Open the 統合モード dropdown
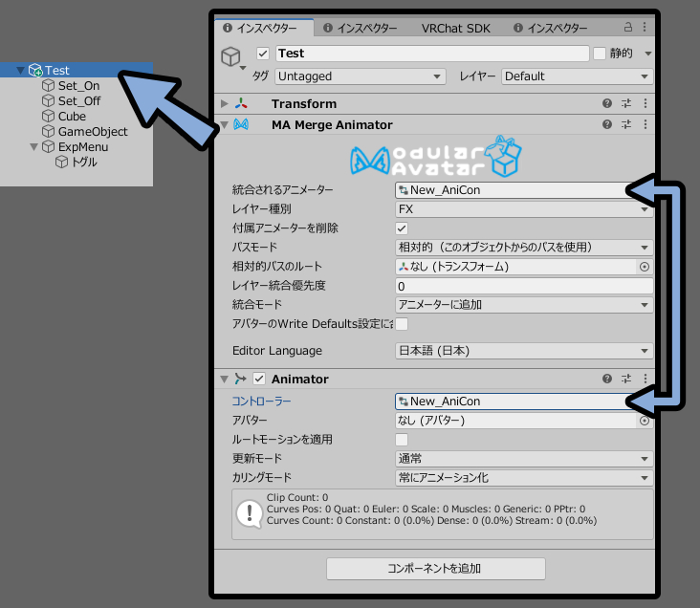The height and width of the screenshot is (608, 700). tap(524, 305)
